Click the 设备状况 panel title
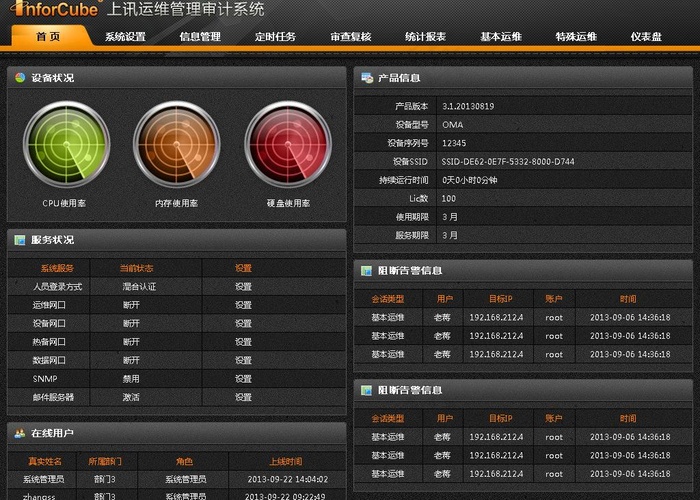Viewport: 700px width, 500px height. (52, 78)
